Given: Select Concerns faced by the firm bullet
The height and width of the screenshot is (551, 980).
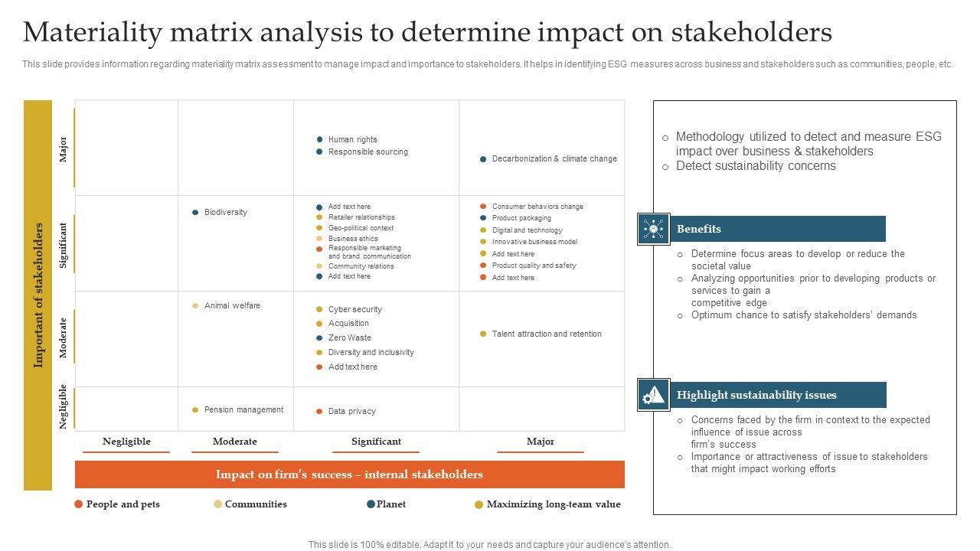Looking at the screenshot, I should click(810, 432).
